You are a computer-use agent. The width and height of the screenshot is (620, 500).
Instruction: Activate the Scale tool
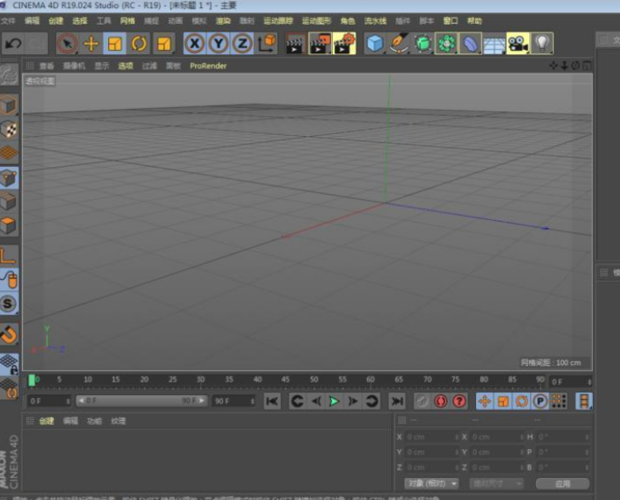tap(115, 43)
